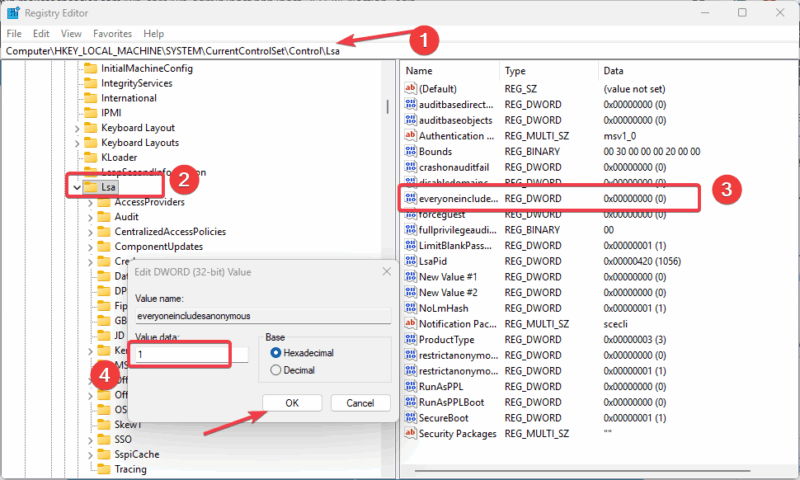The width and height of the screenshot is (800, 480).
Task: Click the Security Packages multi-string icon
Action: [411, 433]
